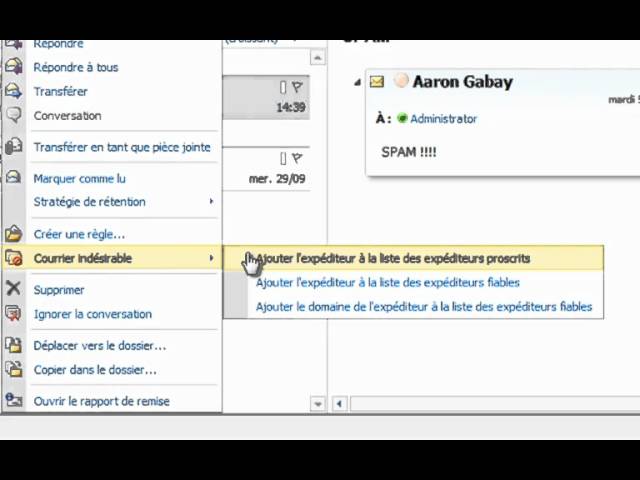Click the envelope icon beside Aaron Gabay

[377, 82]
